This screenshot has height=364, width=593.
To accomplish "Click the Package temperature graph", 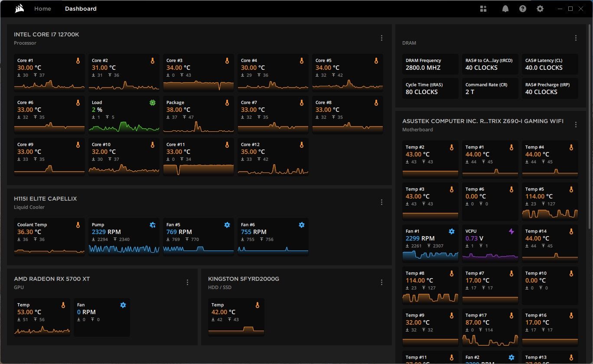I will tap(199, 126).
